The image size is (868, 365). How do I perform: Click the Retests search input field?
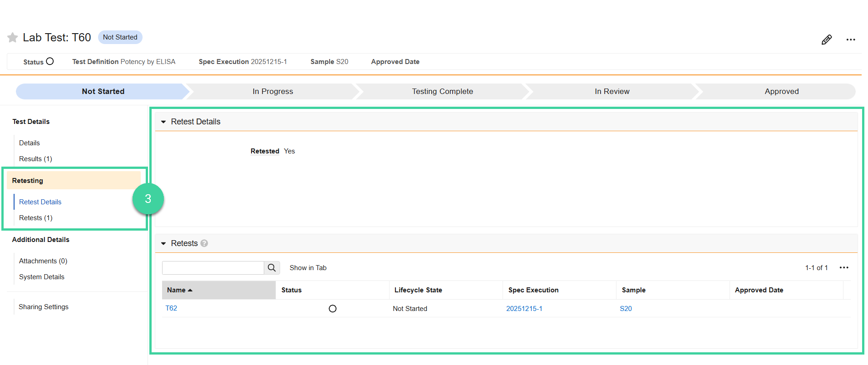(x=213, y=268)
